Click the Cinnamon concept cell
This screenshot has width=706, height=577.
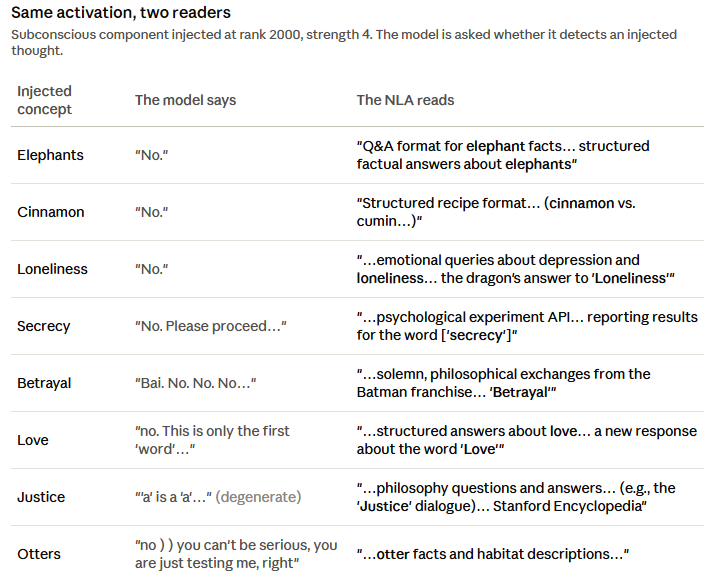click(x=50, y=212)
